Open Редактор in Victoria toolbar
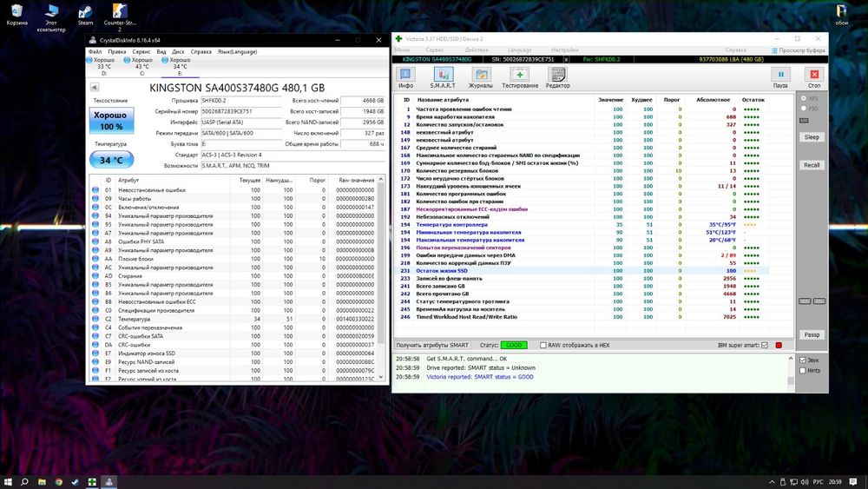 (557, 77)
